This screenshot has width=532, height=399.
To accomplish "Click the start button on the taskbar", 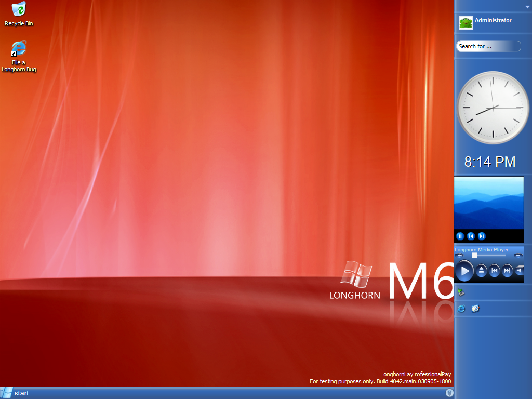I will (15, 393).
